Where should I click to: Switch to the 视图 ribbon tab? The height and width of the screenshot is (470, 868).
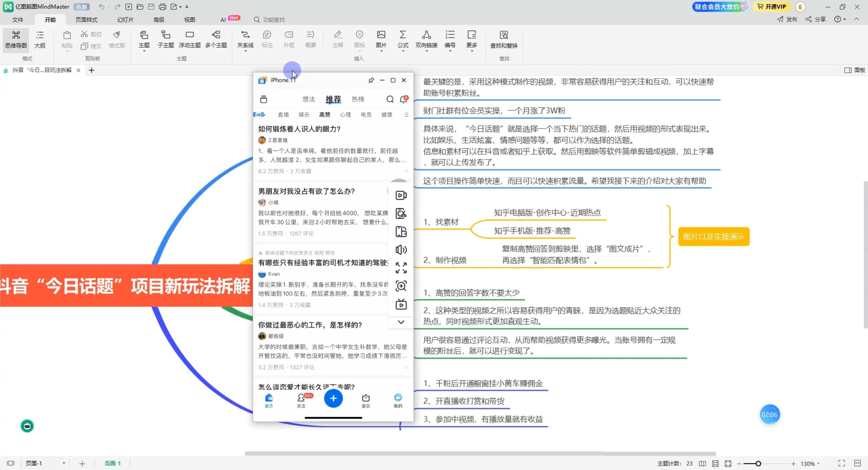tap(190, 19)
